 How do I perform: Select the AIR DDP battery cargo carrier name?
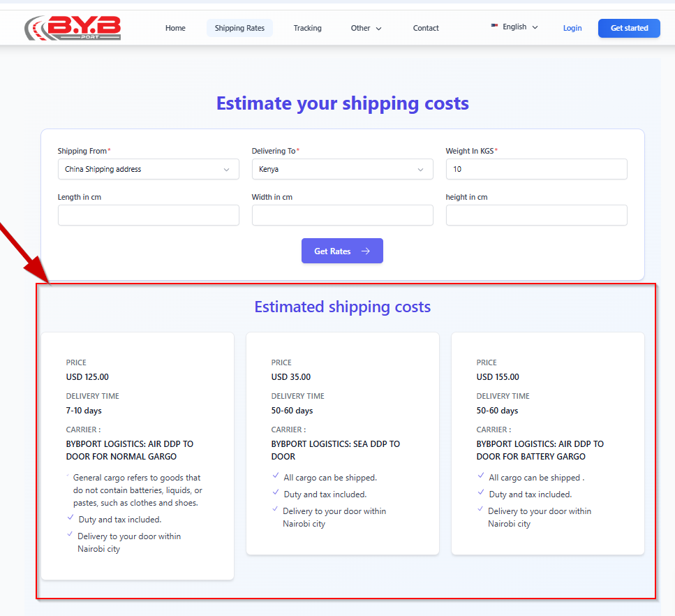coord(540,450)
